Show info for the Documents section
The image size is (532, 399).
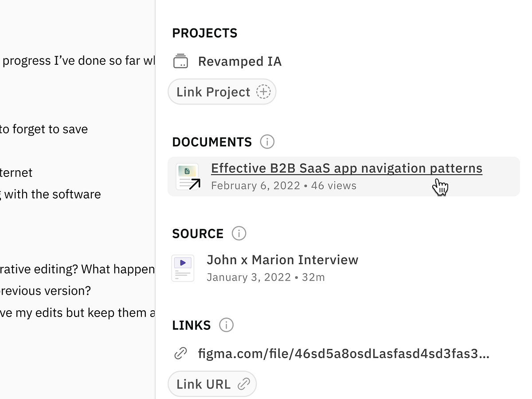point(267,142)
